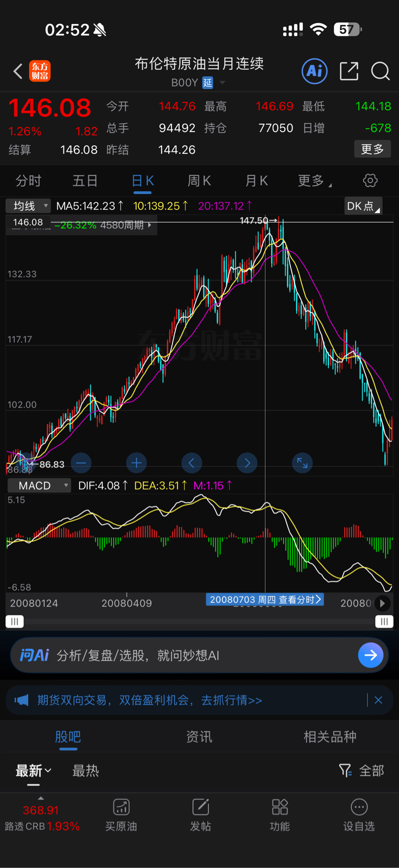This screenshot has width=399, height=868.
Task: Sort posts by 最热
Action: click(86, 771)
